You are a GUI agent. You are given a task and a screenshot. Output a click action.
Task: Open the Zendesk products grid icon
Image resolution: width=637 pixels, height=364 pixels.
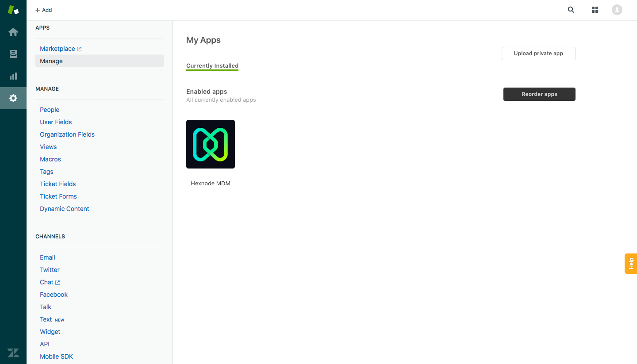point(595,10)
